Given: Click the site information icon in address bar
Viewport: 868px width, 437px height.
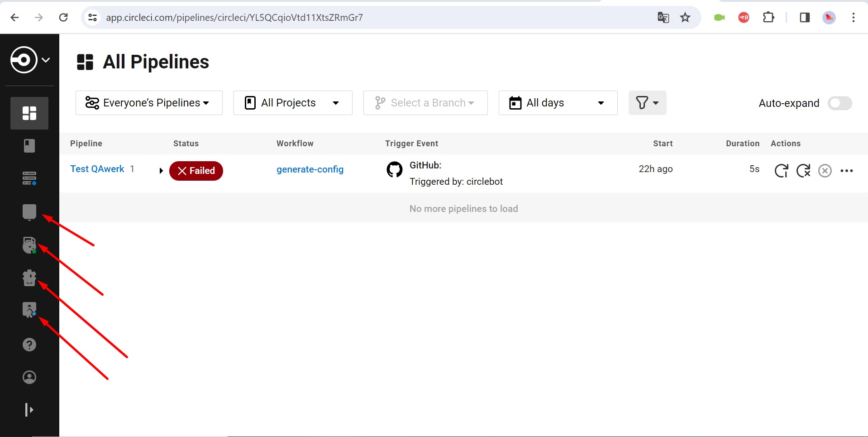Looking at the screenshot, I should click(92, 18).
